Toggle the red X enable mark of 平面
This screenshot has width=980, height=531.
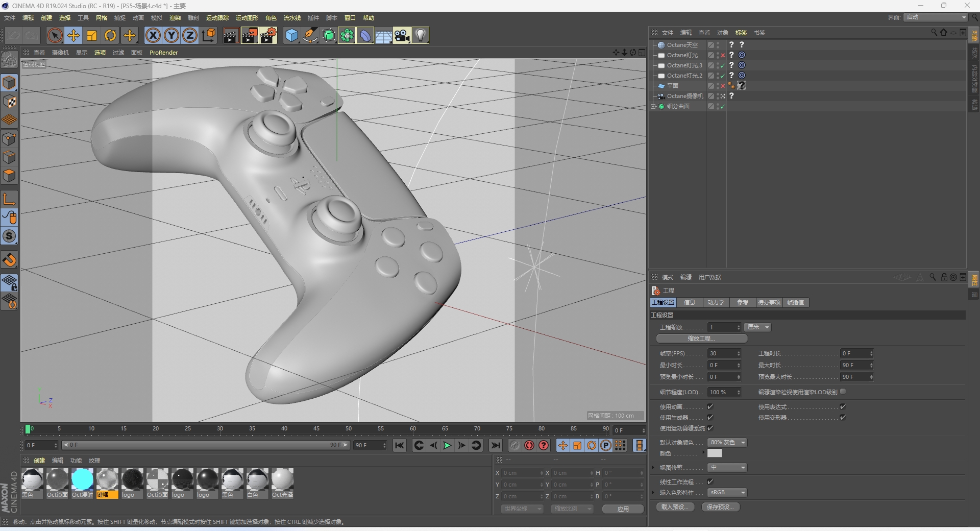pos(723,86)
